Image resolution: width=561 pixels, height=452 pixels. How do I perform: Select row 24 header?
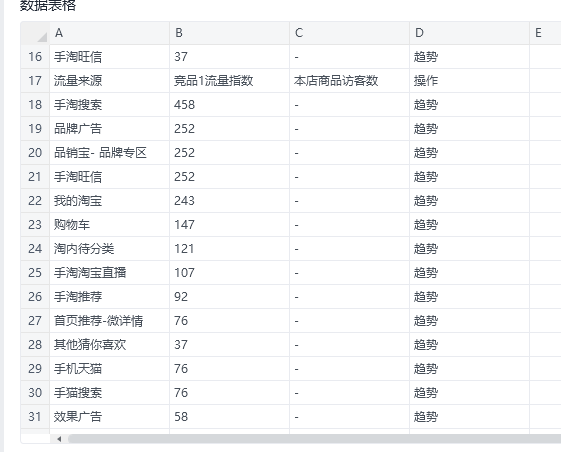35,248
